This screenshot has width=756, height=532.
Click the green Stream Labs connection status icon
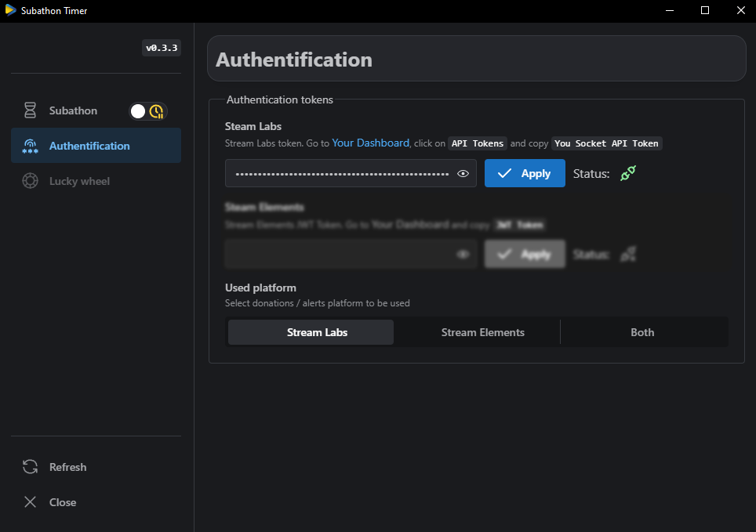[628, 173]
